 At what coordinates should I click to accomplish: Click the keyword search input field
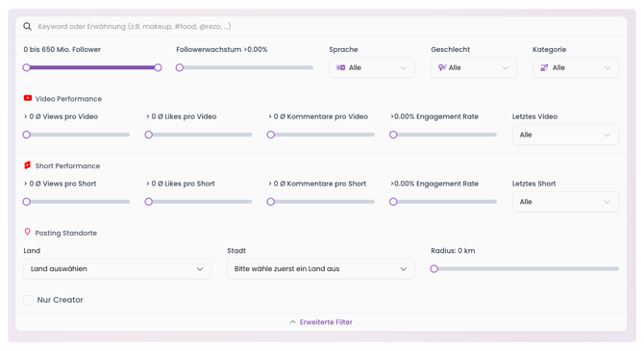pyautogui.click(x=321, y=26)
